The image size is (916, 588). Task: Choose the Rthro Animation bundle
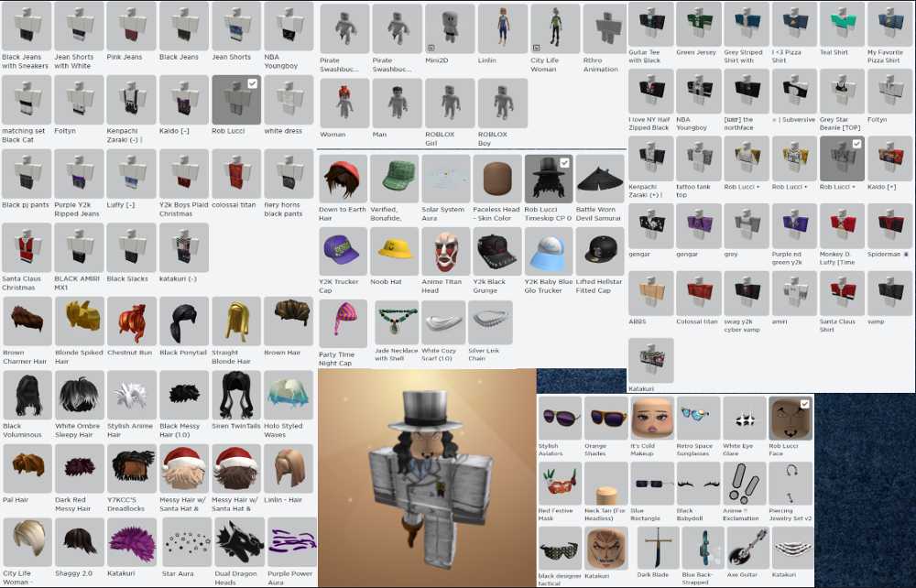point(605,28)
